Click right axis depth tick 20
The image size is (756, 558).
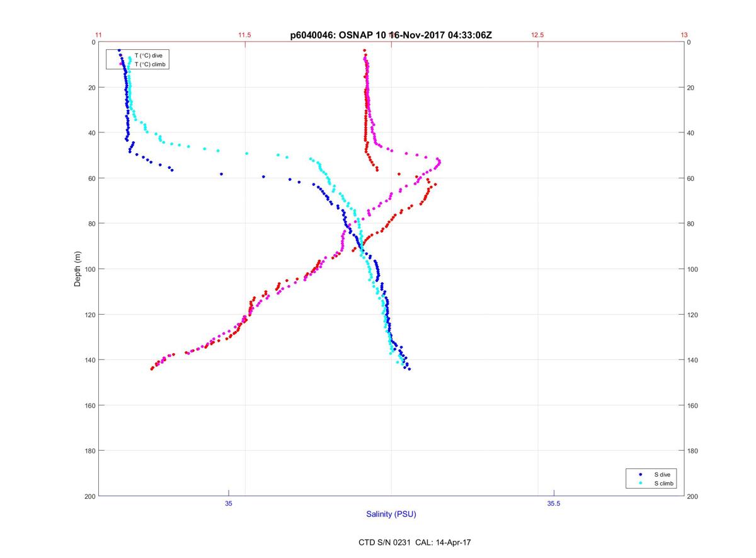(690, 88)
